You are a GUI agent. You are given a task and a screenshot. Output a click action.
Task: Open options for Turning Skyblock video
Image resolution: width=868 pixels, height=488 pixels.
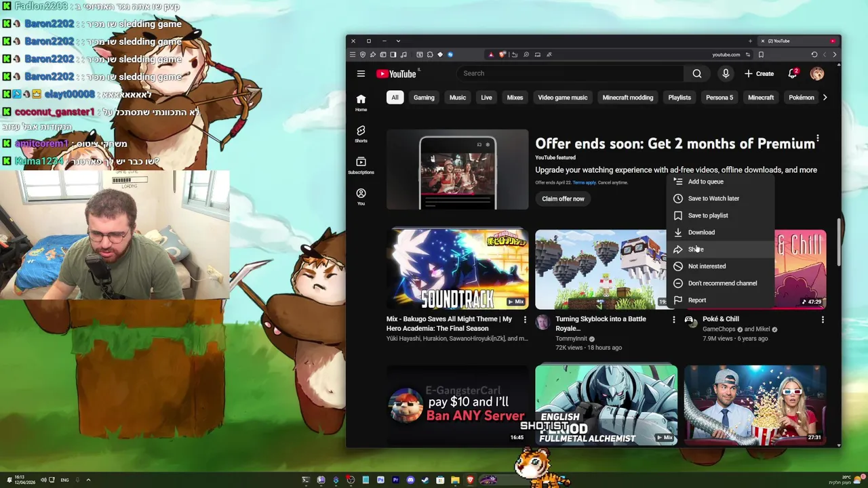pyautogui.click(x=673, y=319)
